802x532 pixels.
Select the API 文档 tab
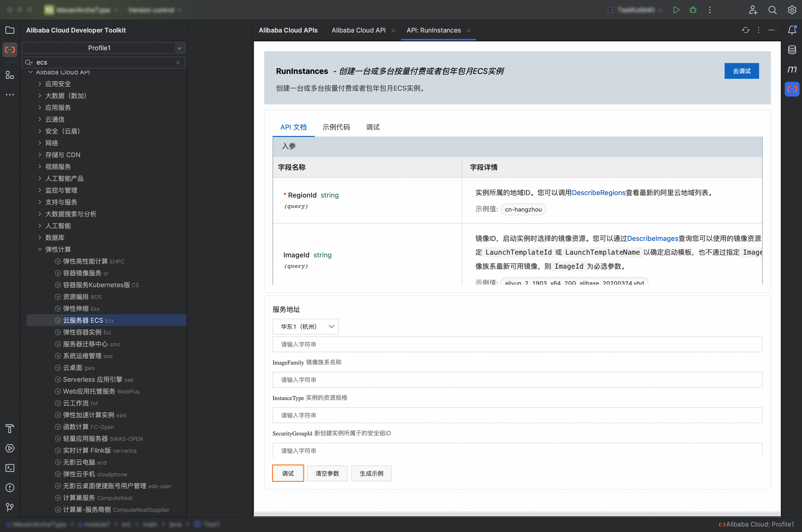coord(293,127)
